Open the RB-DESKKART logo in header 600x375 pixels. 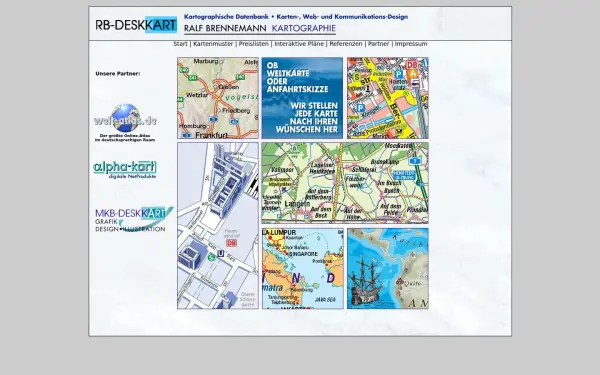[x=136, y=25]
